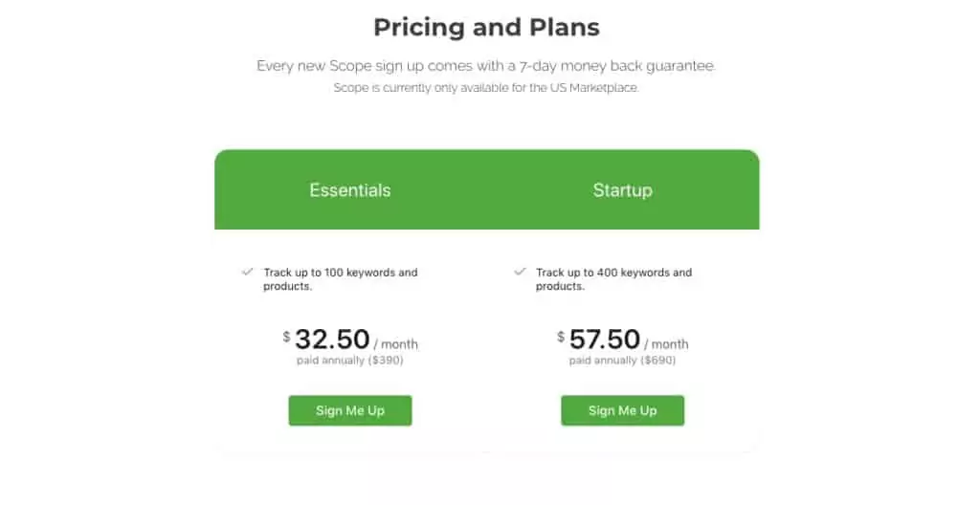Screen dimensions: 980x505
Task: Click the 'paid annually ($390)' note
Action: [350, 361]
